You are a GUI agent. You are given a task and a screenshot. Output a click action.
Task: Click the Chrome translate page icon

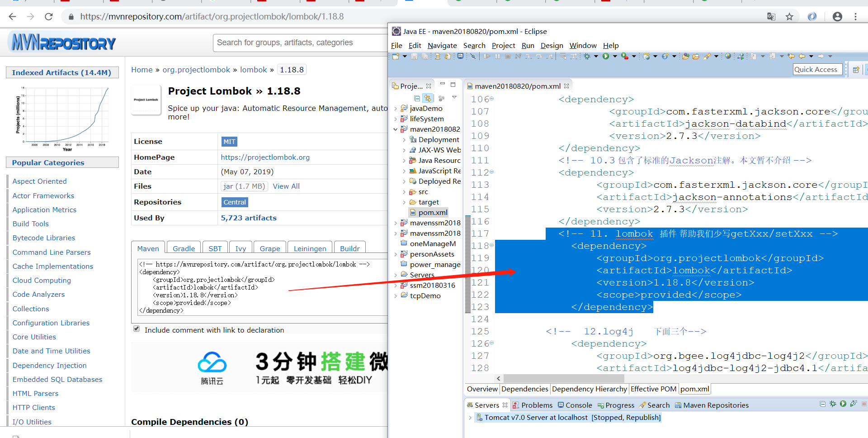pos(771,17)
